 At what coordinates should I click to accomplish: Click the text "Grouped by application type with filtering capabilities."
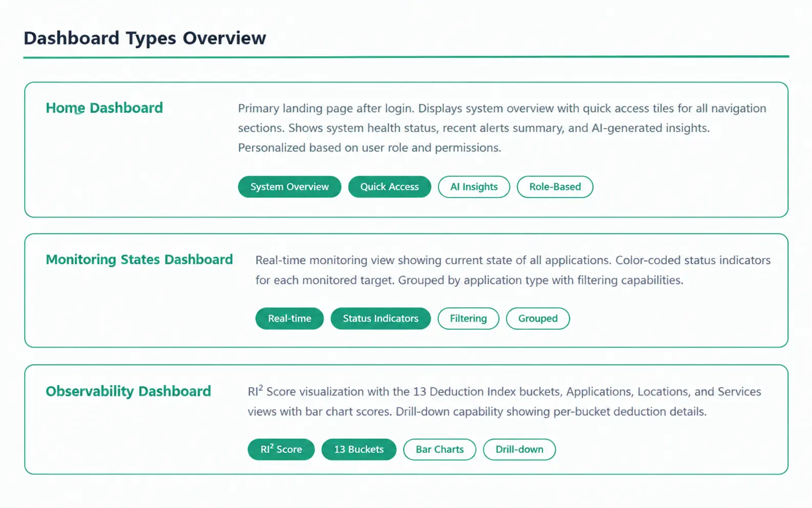[541, 280]
